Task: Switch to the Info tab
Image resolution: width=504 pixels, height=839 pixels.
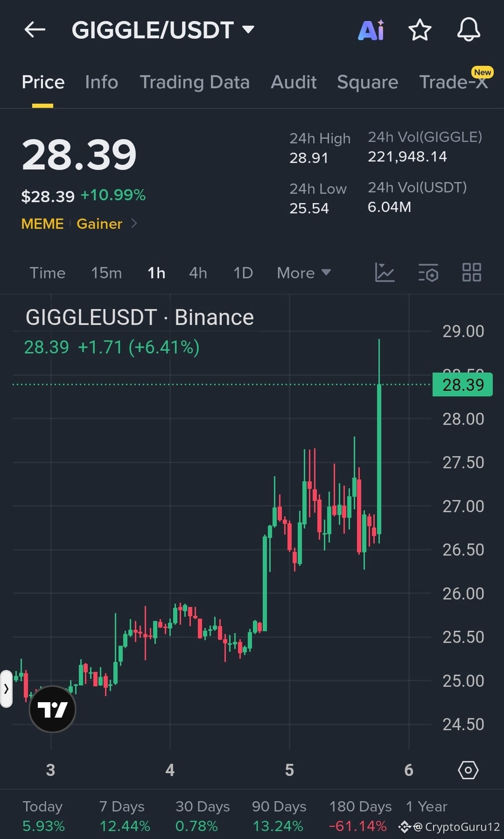Action: [x=102, y=82]
